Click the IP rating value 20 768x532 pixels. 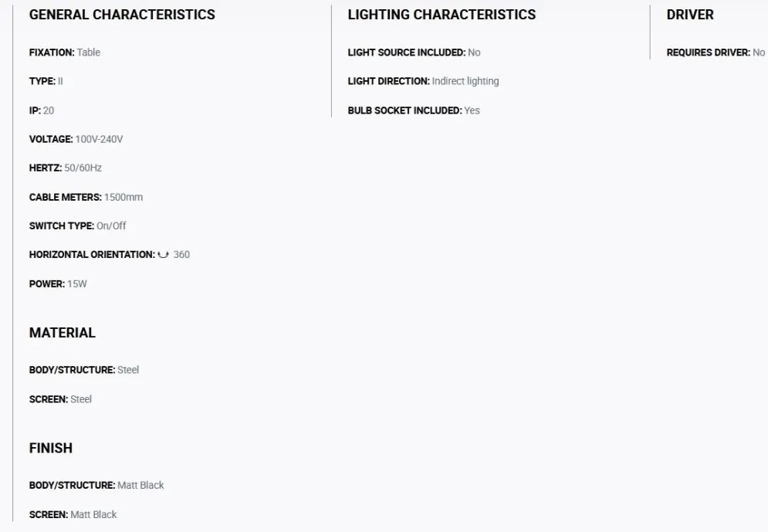click(x=49, y=110)
